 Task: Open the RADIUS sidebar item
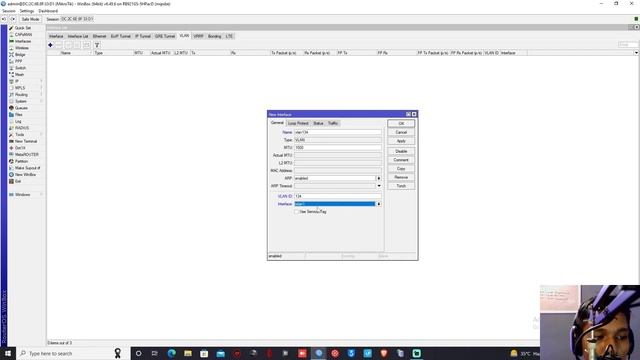pyautogui.click(x=22, y=128)
